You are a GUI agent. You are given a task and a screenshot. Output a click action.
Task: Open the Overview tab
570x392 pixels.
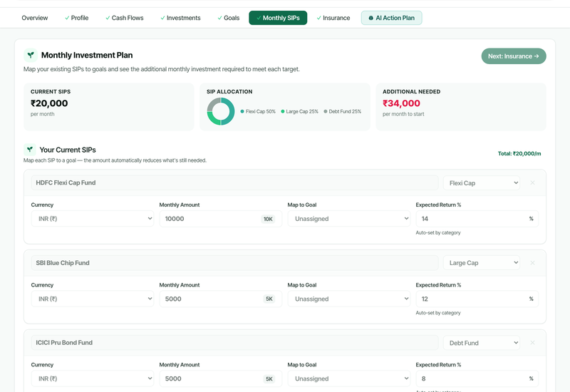pyautogui.click(x=34, y=18)
